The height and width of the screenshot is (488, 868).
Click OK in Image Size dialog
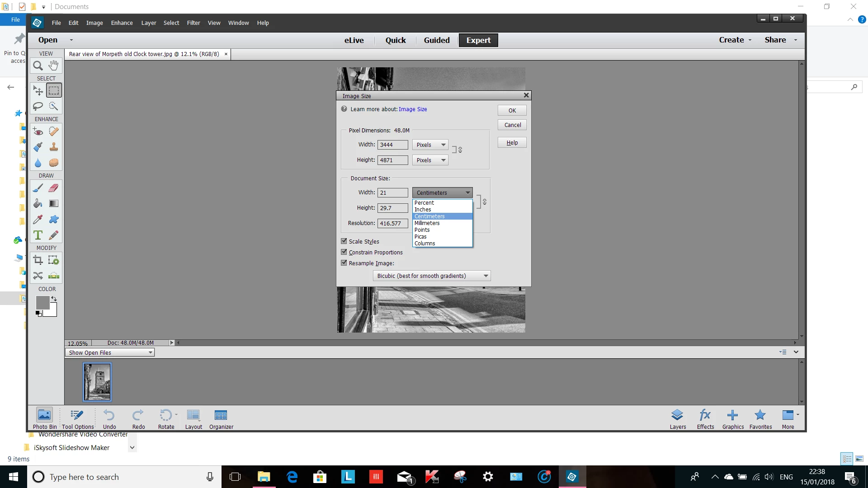click(512, 110)
